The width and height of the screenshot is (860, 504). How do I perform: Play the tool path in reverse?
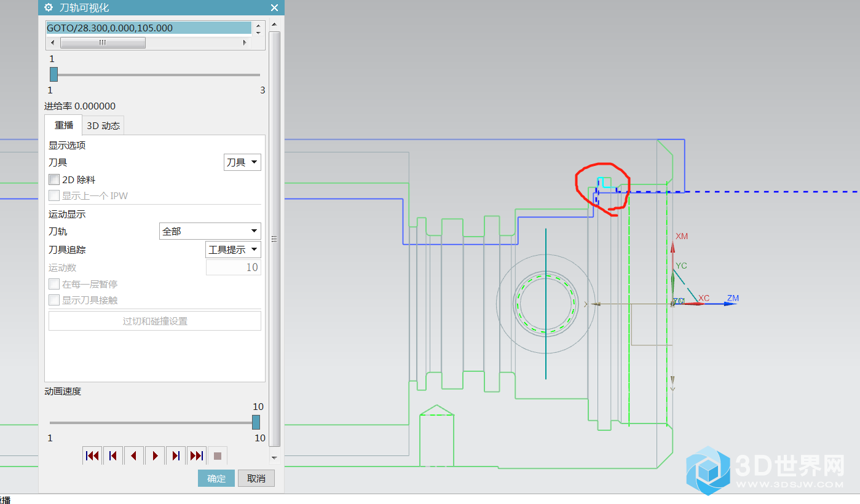134,456
